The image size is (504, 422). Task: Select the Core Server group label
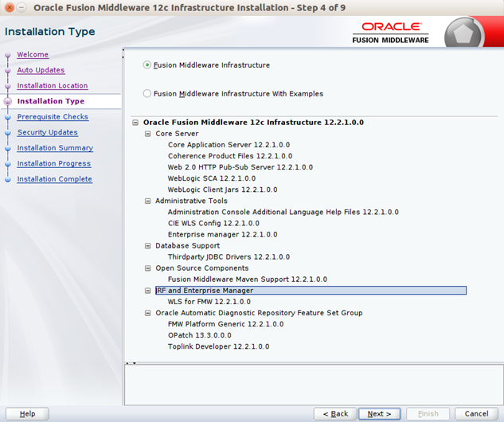click(177, 134)
